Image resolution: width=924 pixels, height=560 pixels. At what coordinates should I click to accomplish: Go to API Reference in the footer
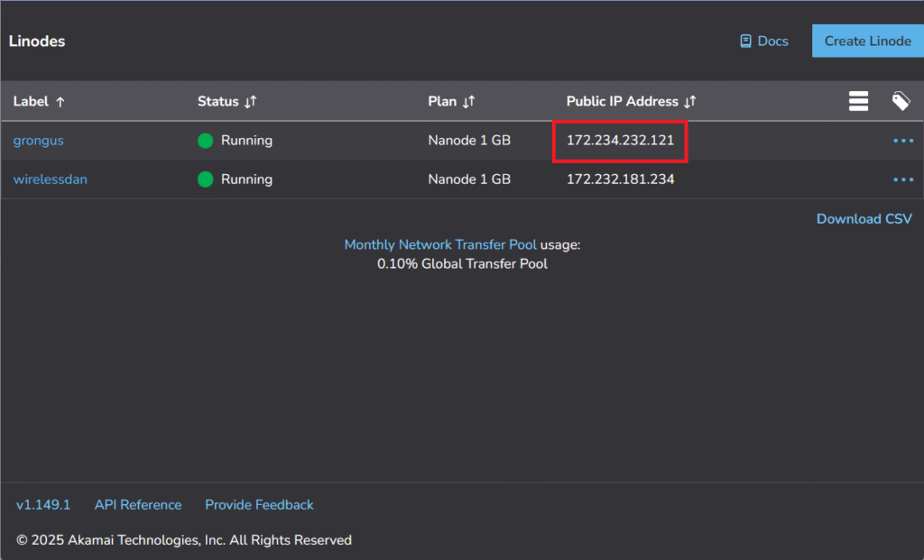[138, 505]
